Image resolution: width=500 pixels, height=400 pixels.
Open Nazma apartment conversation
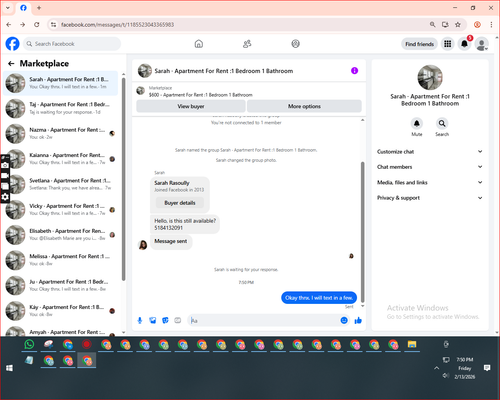point(61,133)
